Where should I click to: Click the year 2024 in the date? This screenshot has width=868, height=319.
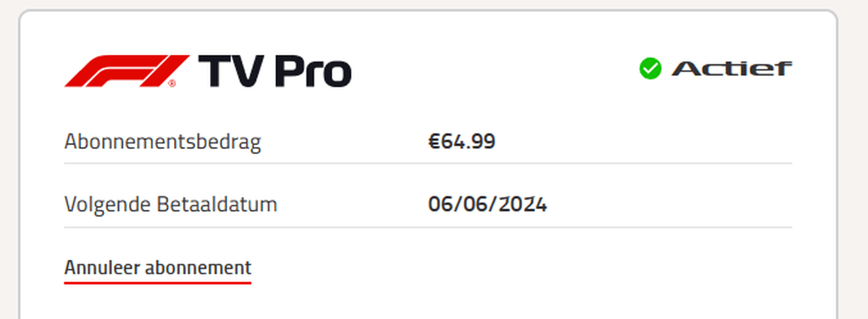[x=523, y=204]
